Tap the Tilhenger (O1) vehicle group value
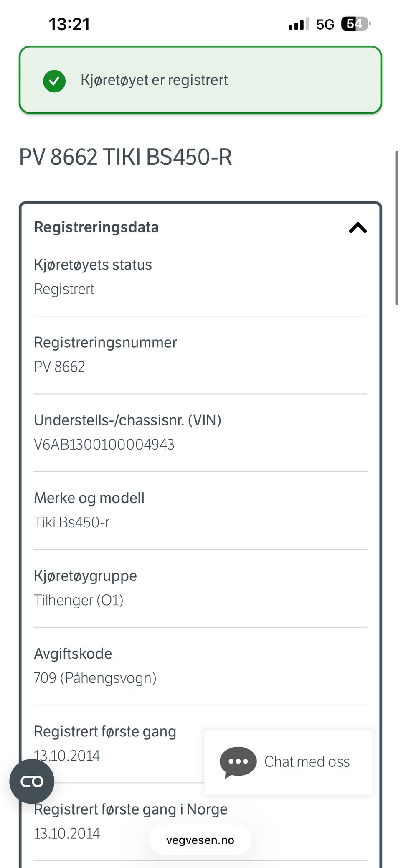This screenshot has height=868, width=401. 79,600
